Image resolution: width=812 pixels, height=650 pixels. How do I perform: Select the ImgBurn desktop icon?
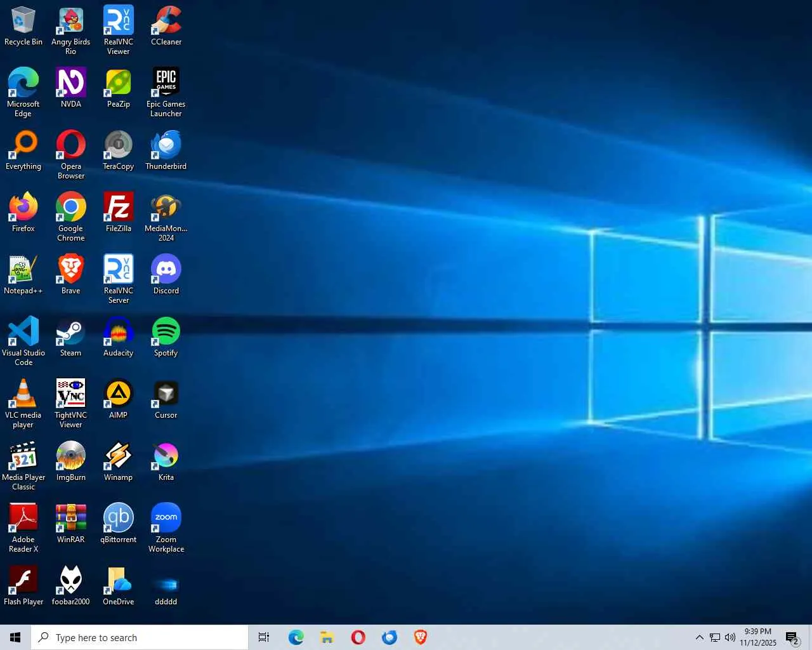[71, 461]
